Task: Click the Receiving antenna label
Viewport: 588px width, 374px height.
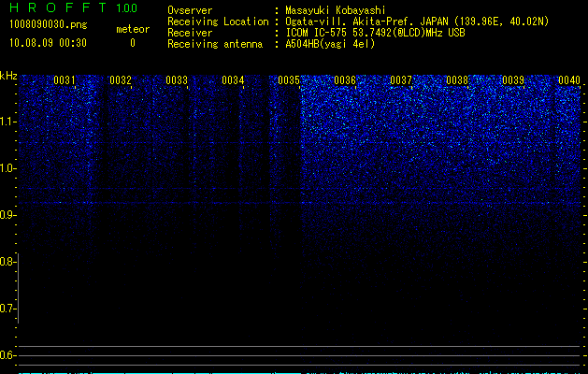Action: 215,44
